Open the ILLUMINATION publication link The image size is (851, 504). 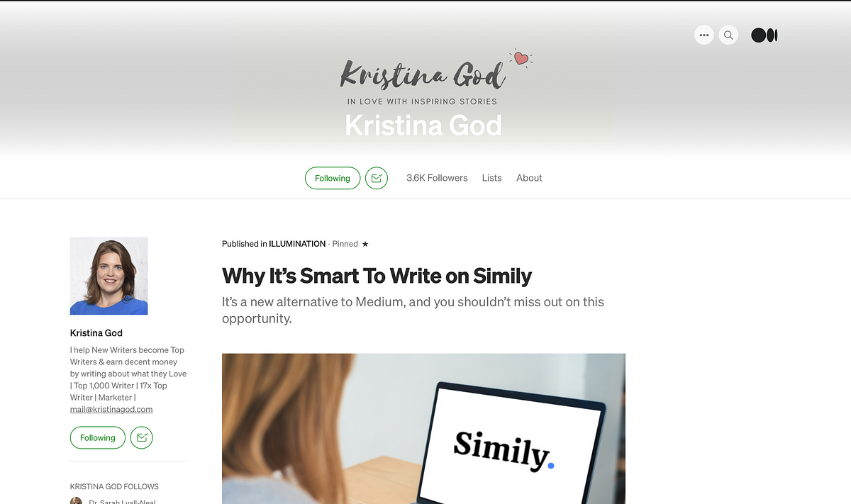pyautogui.click(x=297, y=244)
